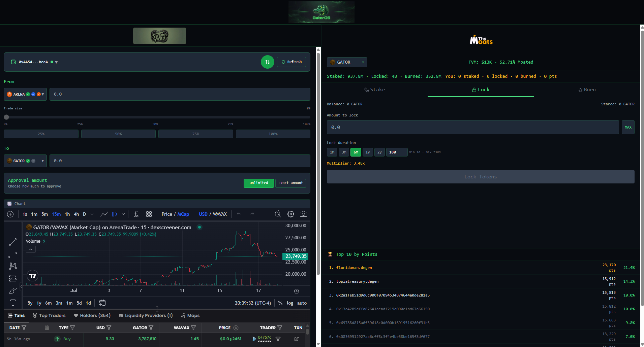Open the multi-chart layout grid icon
The image size is (644, 347).
(x=149, y=214)
